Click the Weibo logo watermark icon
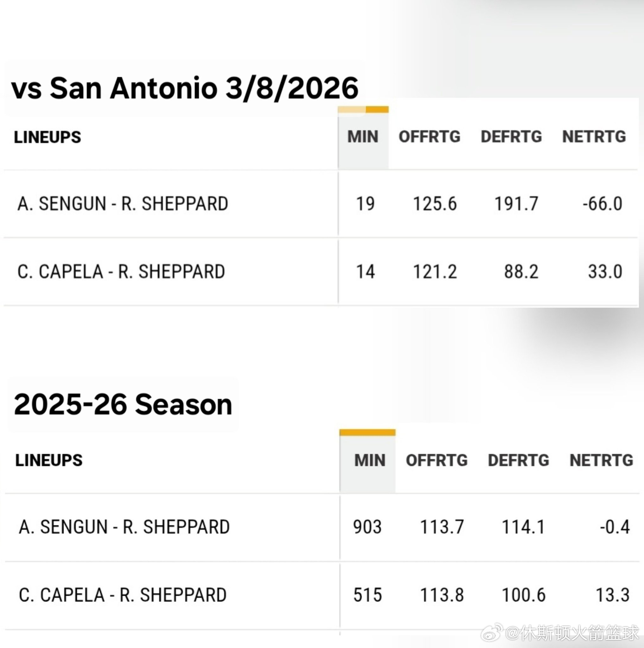This screenshot has height=648, width=644. (492, 632)
